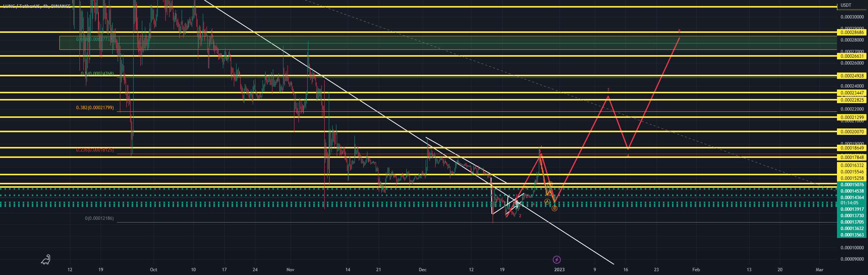Select the 0.00016332 yellow price label
Screen dimensions: 868x275
(x=851, y=165)
